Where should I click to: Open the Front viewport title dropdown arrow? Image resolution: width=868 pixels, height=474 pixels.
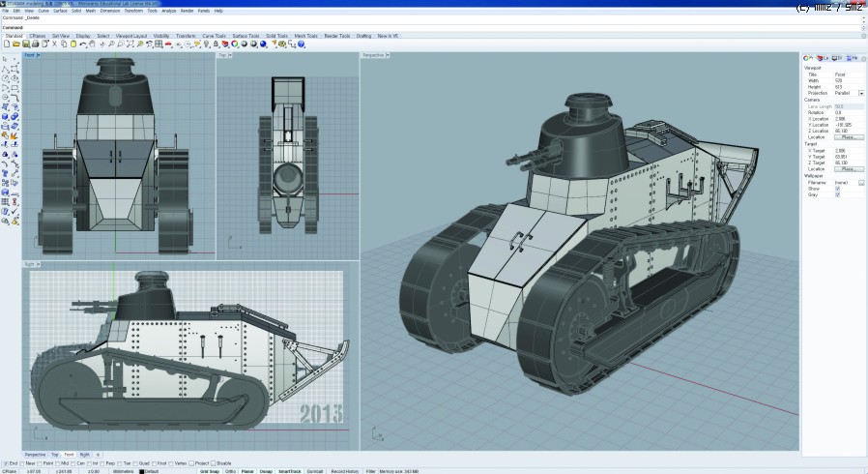pos(39,55)
